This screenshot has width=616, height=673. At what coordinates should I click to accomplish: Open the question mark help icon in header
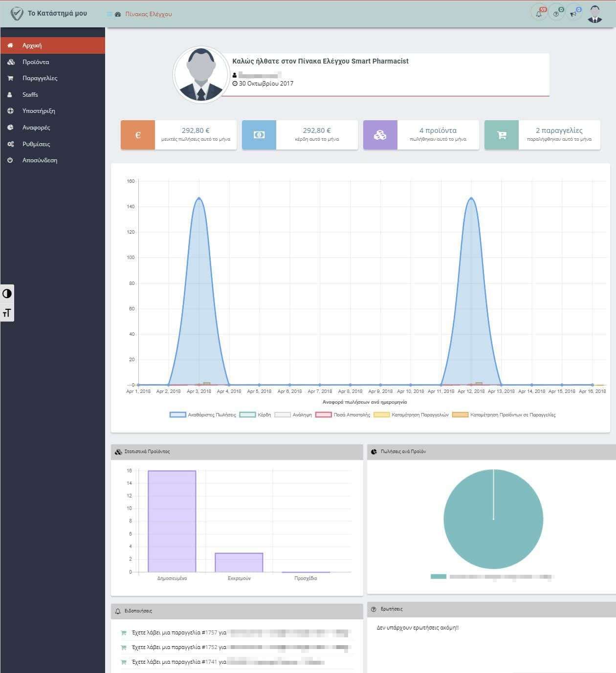pyautogui.click(x=556, y=14)
